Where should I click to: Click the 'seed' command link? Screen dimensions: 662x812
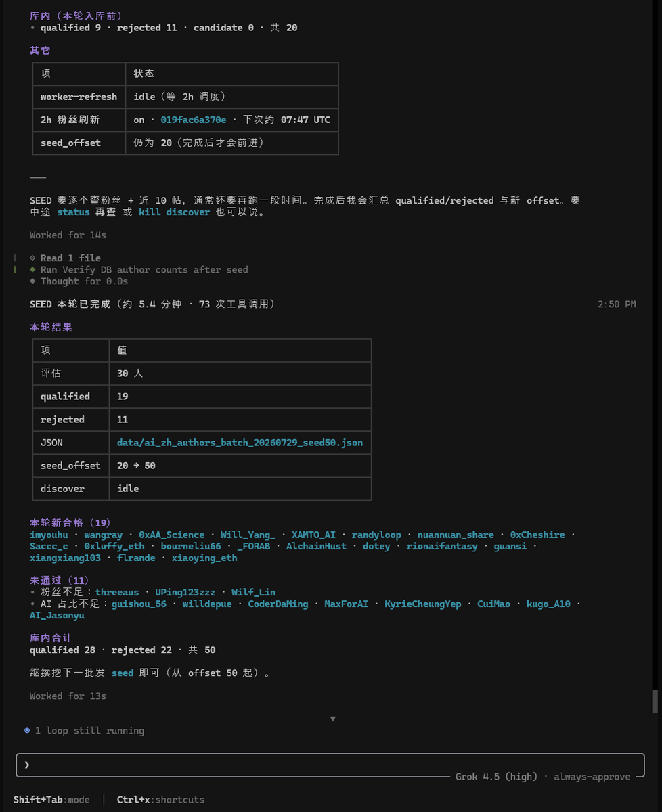(123, 673)
